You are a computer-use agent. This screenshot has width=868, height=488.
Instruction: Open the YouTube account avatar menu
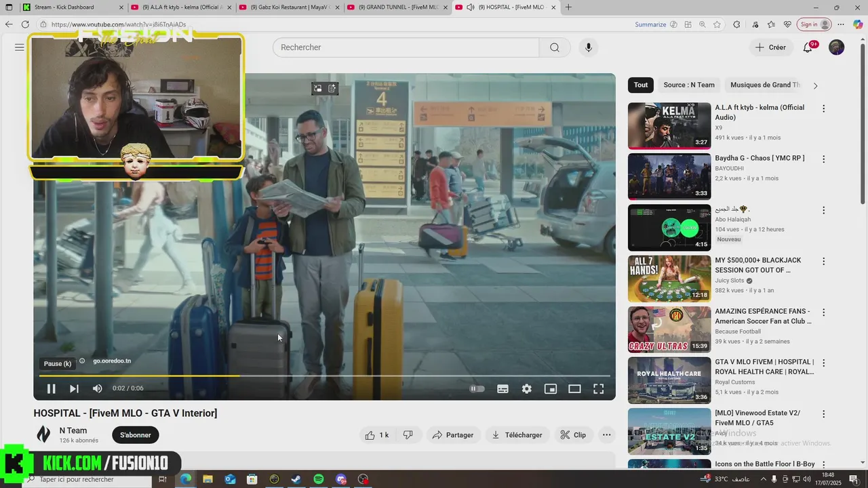coord(836,47)
